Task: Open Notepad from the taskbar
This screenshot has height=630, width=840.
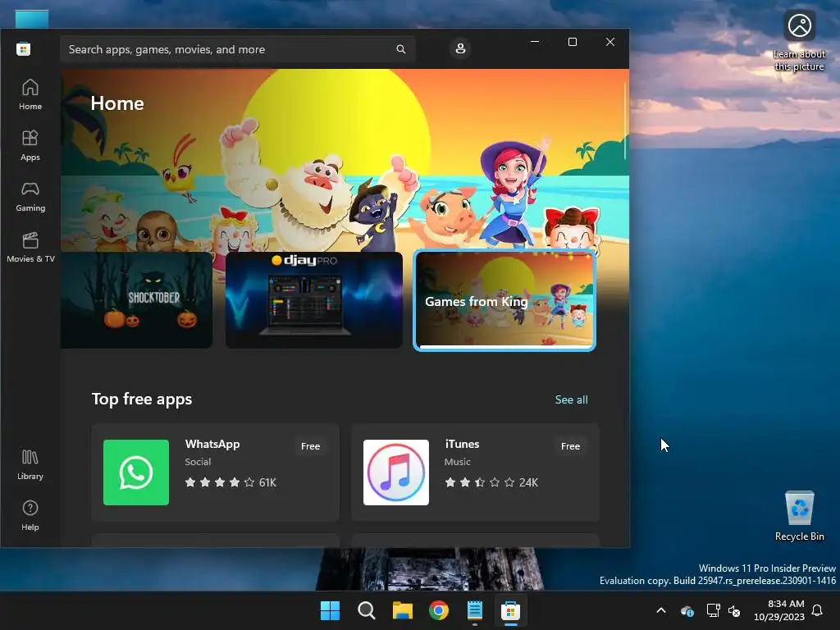Action: (475, 610)
